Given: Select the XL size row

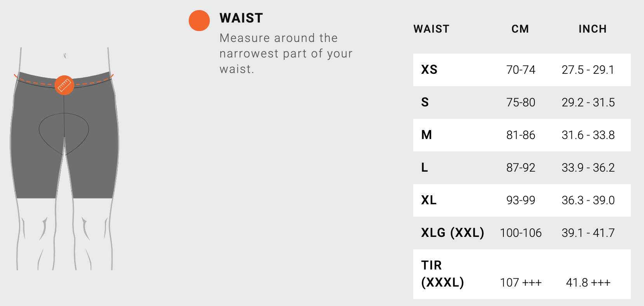Looking at the screenshot, I should (522, 200).
